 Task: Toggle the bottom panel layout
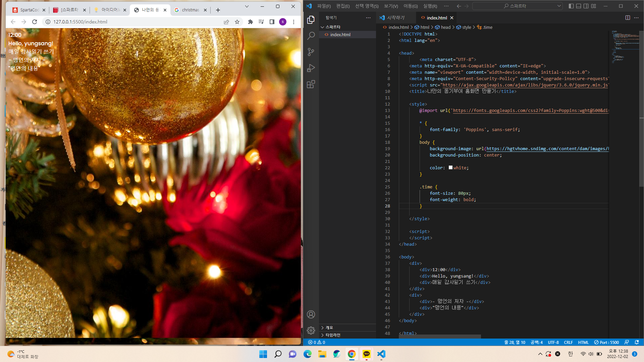(579, 6)
